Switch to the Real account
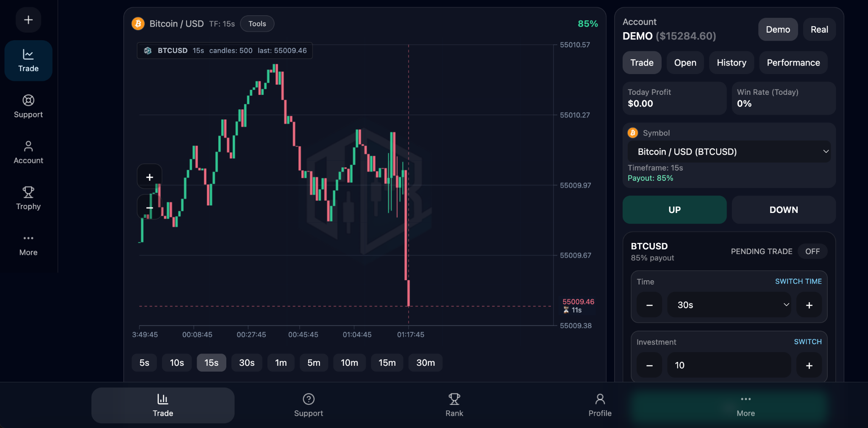 point(818,29)
